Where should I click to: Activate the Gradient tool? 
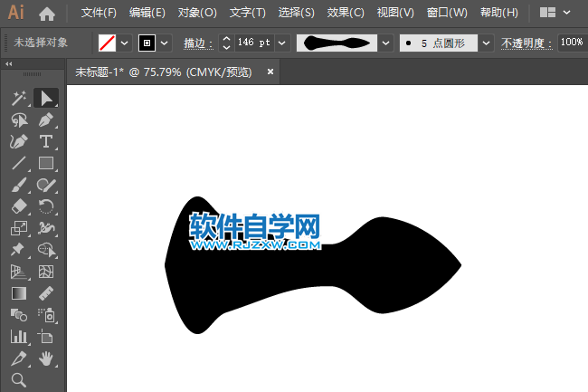click(18, 293)
